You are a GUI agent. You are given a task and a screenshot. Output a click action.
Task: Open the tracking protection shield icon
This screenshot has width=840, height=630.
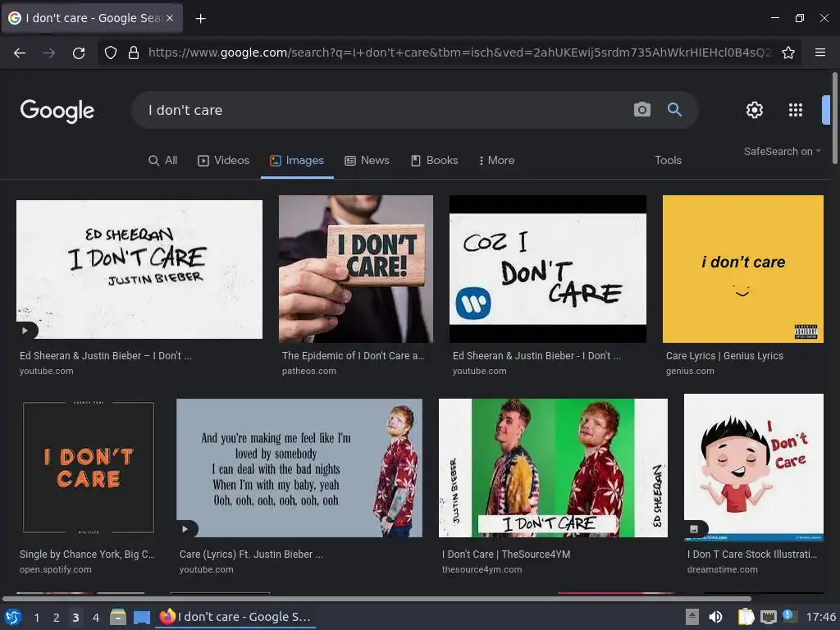(x=111, y=52)
